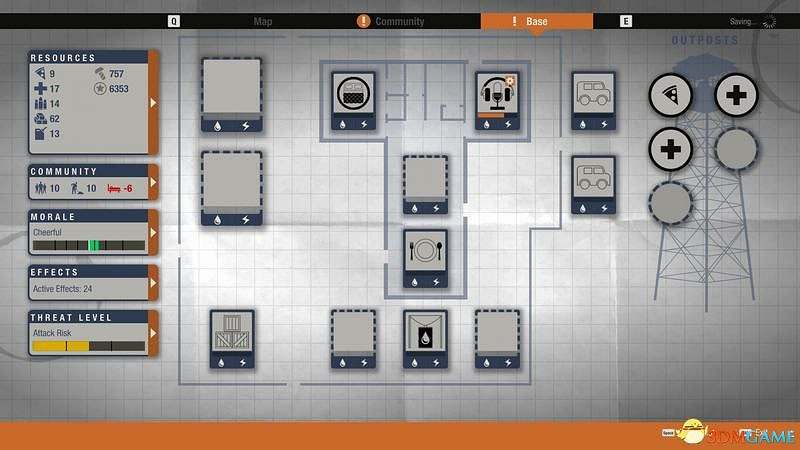Click the Cheerful morale meter bar
This screenshot has height=450, width=800.
[88, 245]
